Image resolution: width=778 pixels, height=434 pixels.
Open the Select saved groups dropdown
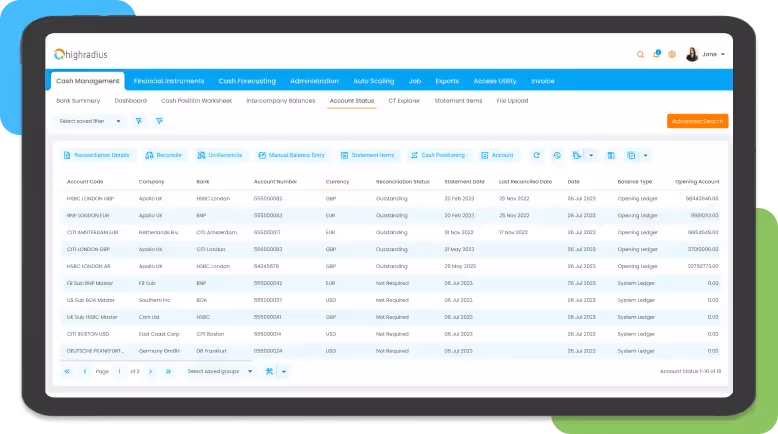[x=219, y=372]
